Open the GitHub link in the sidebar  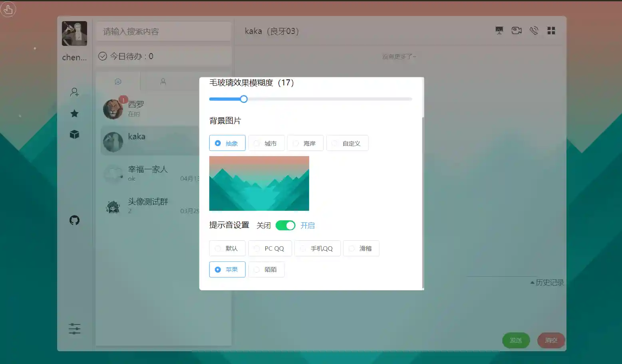74,220
